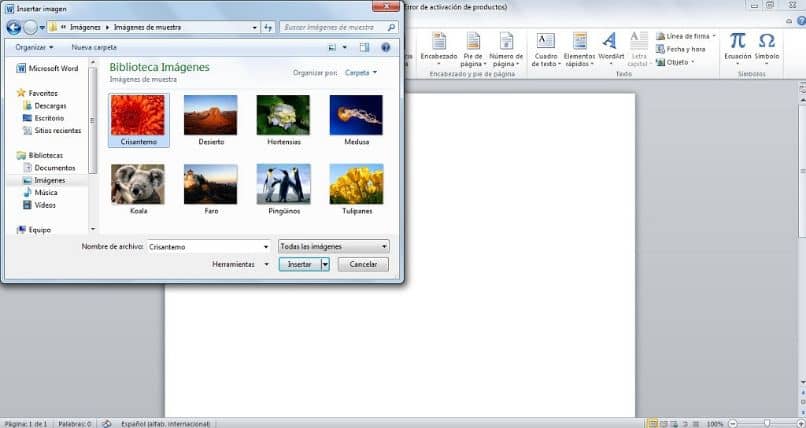The height and width of the screenshot is (428, 806).
Task: Click the back arrow in file dialog
Action: point(13,28)
